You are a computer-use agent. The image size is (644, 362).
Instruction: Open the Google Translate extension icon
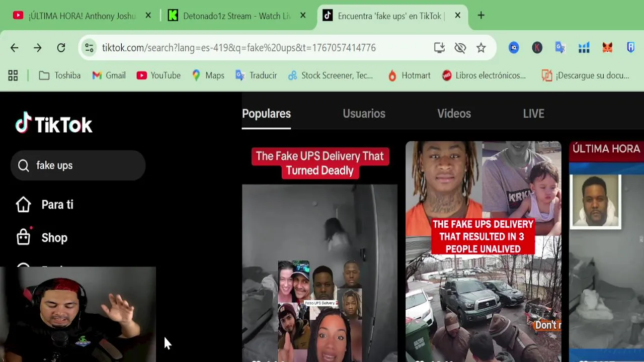coord(560,48)
